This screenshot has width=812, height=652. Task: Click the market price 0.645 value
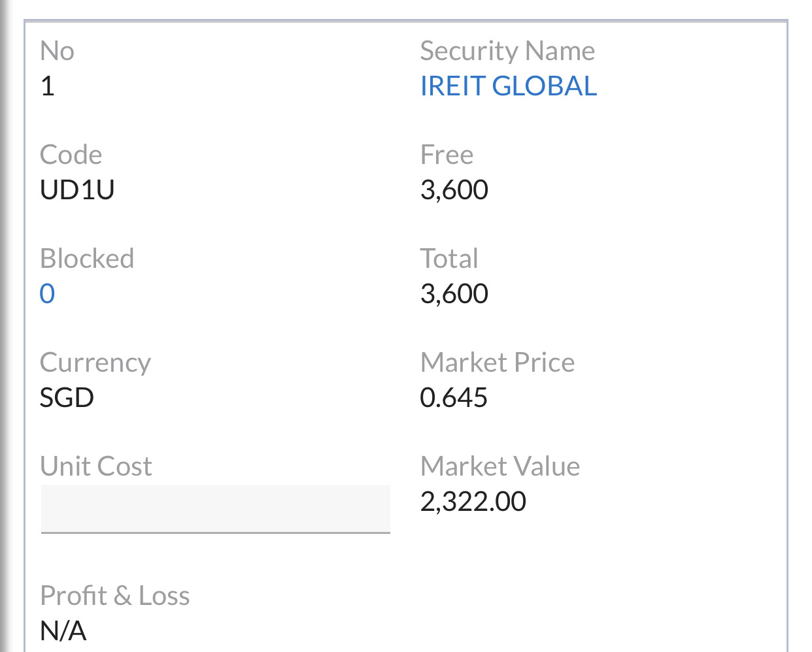(x=454, y=398)
